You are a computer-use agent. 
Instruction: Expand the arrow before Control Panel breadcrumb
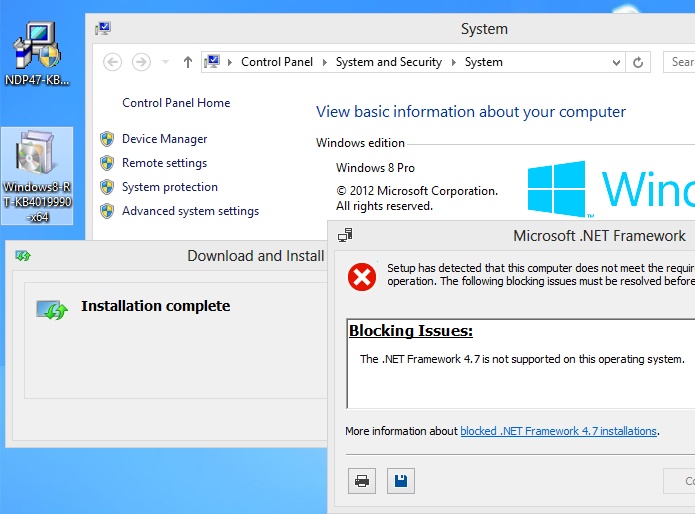click(x=230, y=62)
